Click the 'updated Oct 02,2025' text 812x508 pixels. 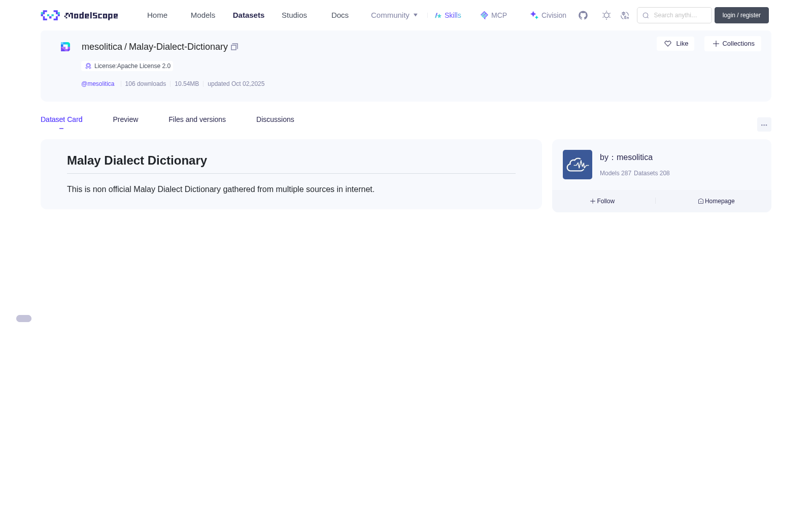click(x=236, y=84)
